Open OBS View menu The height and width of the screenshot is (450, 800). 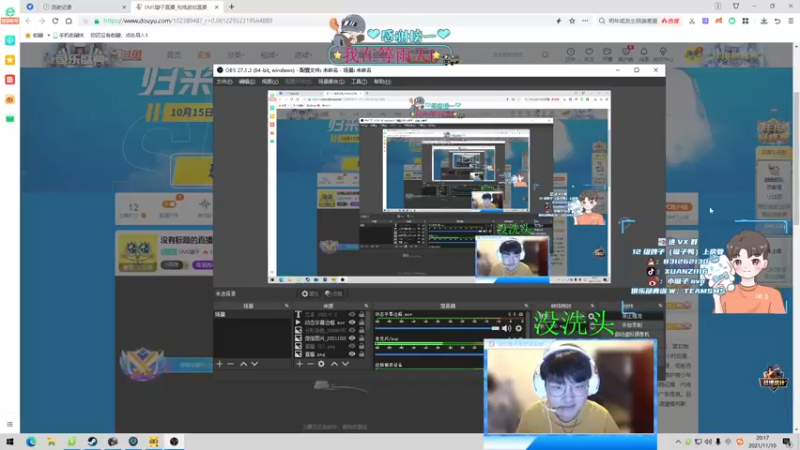point(270,82)
